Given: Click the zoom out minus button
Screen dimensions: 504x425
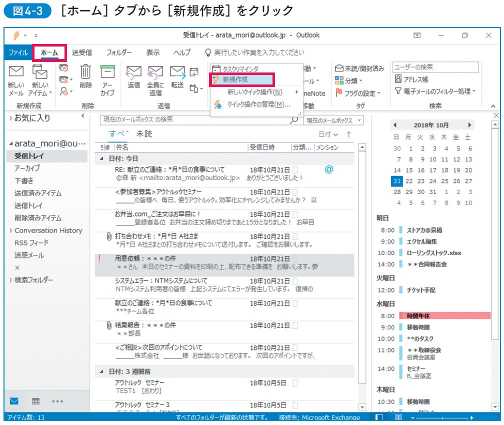Looking at the screenshot, I should (412, 417).
